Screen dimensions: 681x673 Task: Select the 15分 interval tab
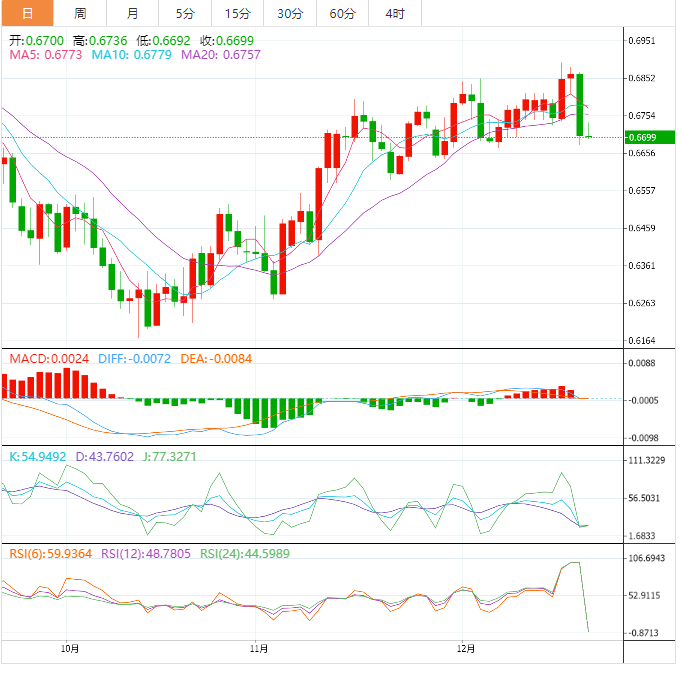click(x=238, y=13)
